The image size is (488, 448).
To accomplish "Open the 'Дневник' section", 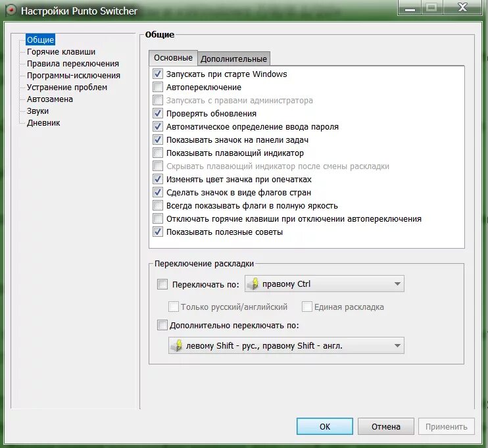I will pyautogui.click(x=43, y=122).
